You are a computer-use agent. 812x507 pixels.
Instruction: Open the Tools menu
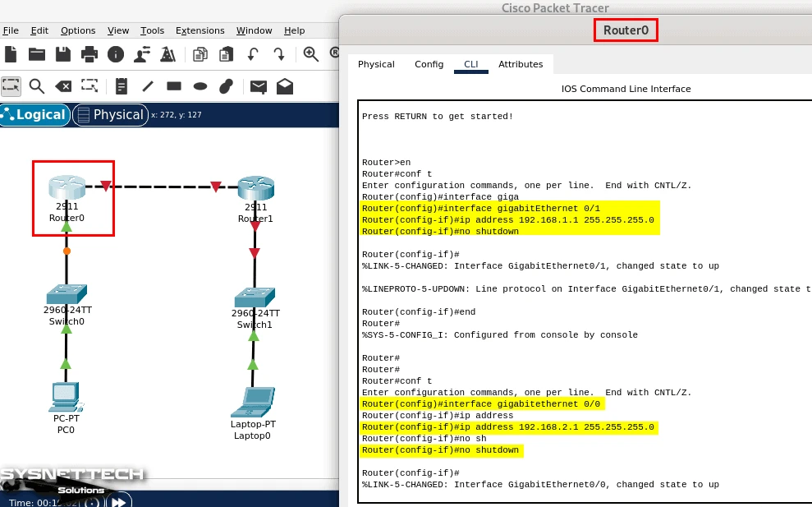pyautogui.click(x=152, y=30)
